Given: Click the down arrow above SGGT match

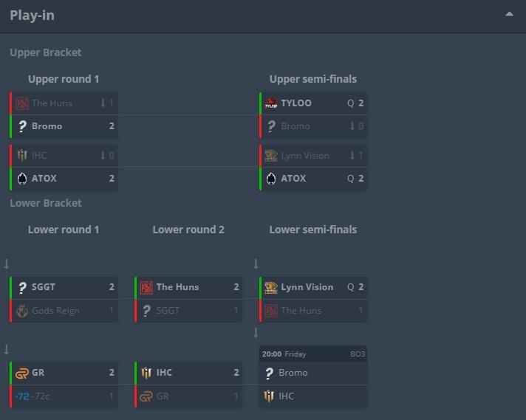Looking at the screenshot, I should pos(7,264).
